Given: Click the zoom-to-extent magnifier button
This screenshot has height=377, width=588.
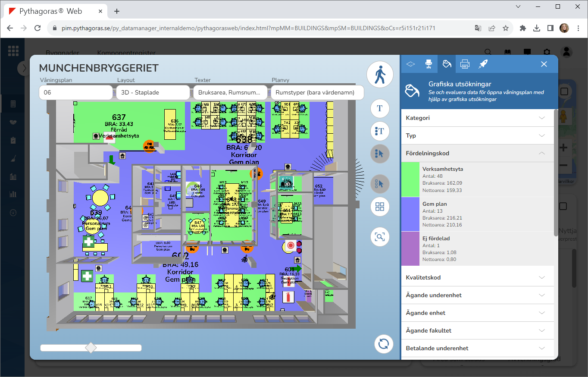Looking at the screenshot, I should tap(380, 237).
